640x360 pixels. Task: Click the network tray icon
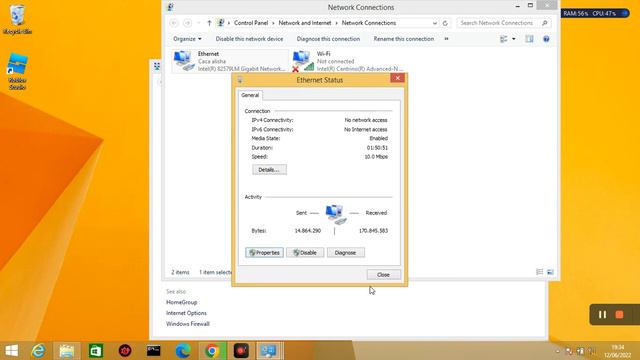pyautogui.click(x=580, y=351)
